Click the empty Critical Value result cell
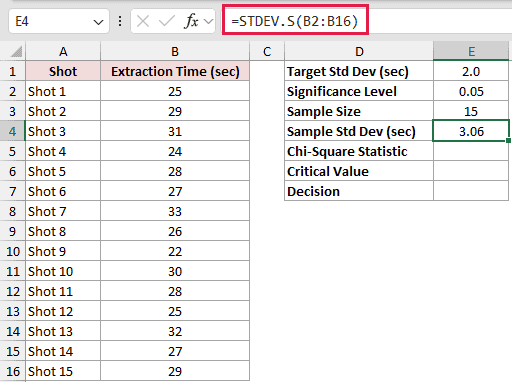 coord(471,171)
